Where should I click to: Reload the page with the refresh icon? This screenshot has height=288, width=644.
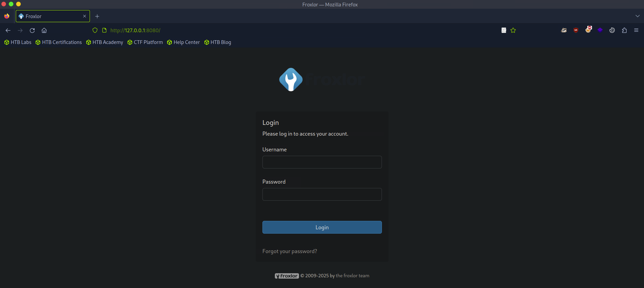32,31
